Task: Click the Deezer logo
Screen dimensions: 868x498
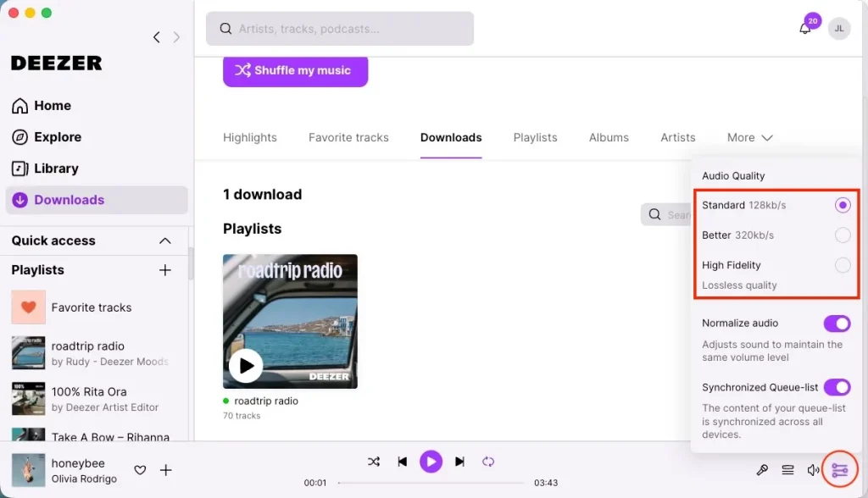Action: pyautogui.click(x=57, y=63)
